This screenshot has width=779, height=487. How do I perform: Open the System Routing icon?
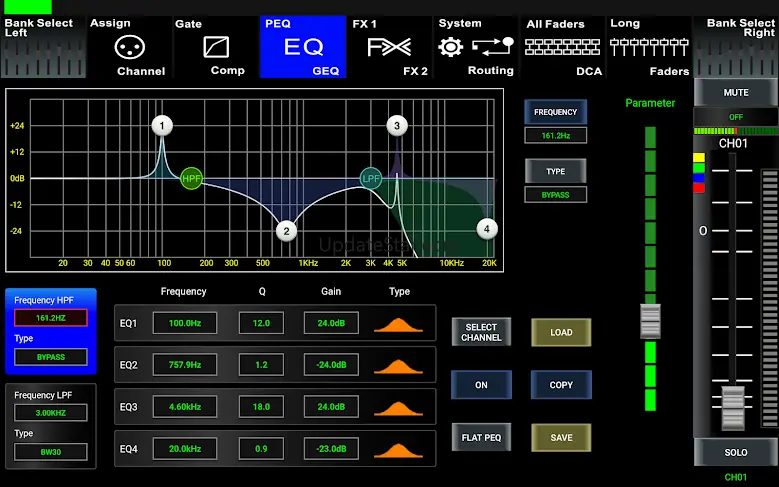point(477,47)
